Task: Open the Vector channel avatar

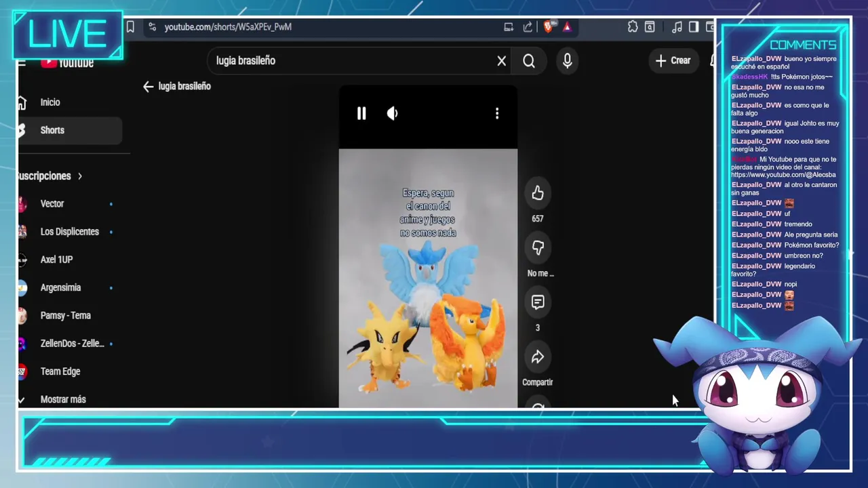Action: point(22,204)
